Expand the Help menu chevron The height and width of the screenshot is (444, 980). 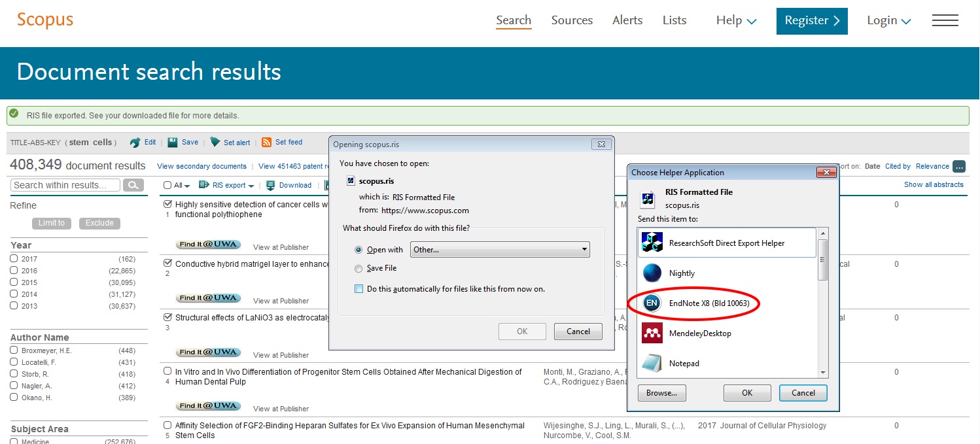click(752, 22)
